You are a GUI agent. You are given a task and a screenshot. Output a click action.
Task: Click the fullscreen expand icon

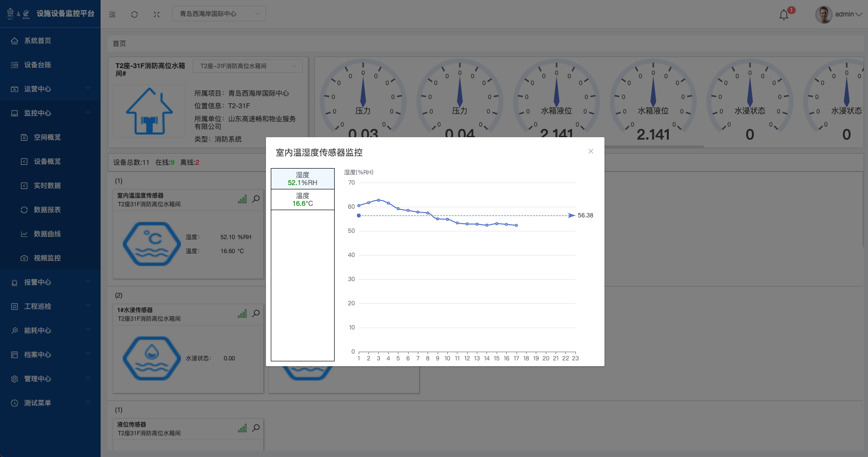[x=157, y=14]
